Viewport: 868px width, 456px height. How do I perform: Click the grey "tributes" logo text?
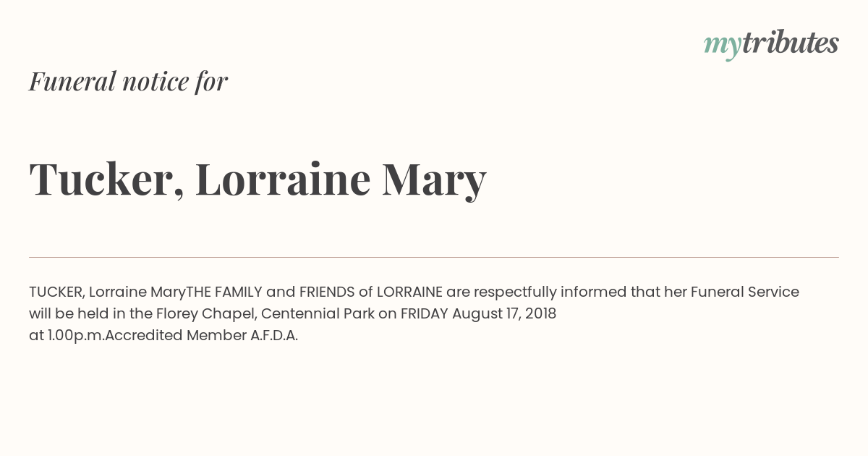tap(791, 43)
